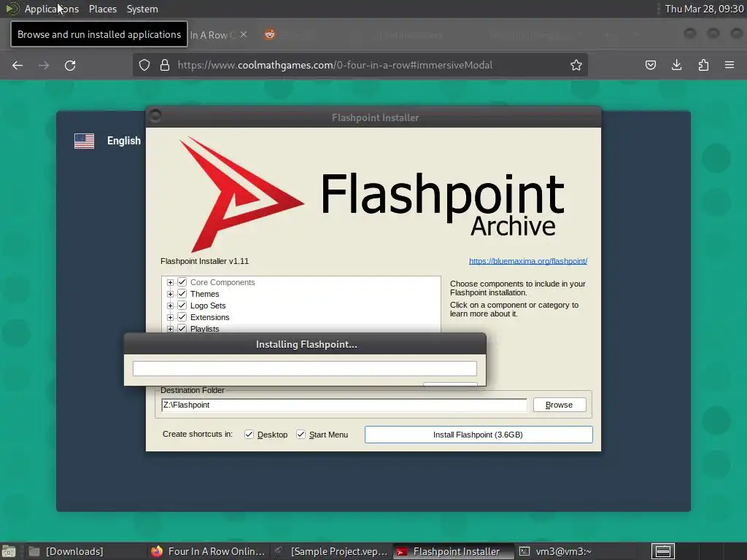
Task: Switch to the Reddit browser tab
Action: coord(270,34)
